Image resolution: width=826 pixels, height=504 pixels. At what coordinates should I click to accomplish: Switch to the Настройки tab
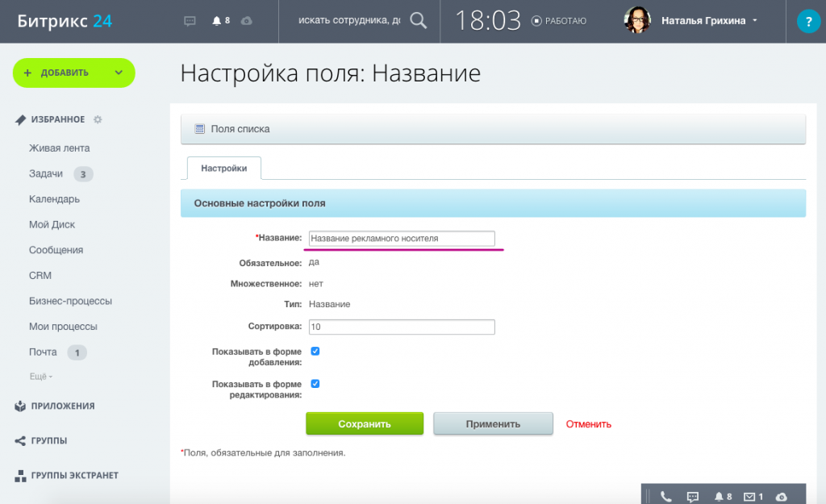[x=224, y=168]
